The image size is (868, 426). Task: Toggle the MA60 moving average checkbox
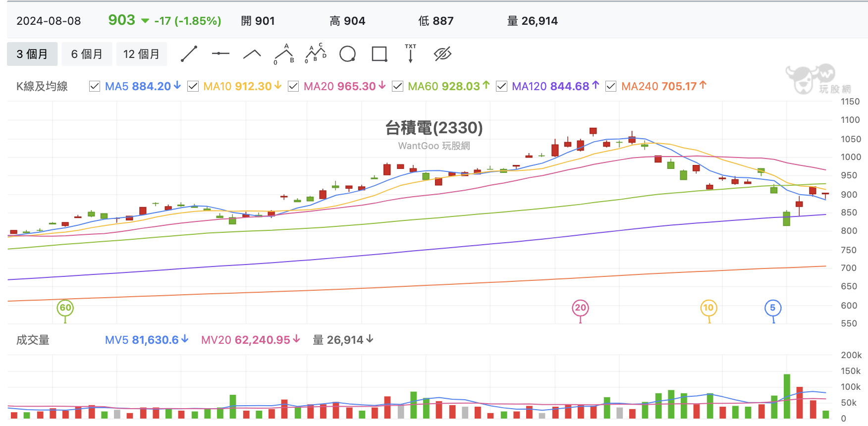[397, 86]
